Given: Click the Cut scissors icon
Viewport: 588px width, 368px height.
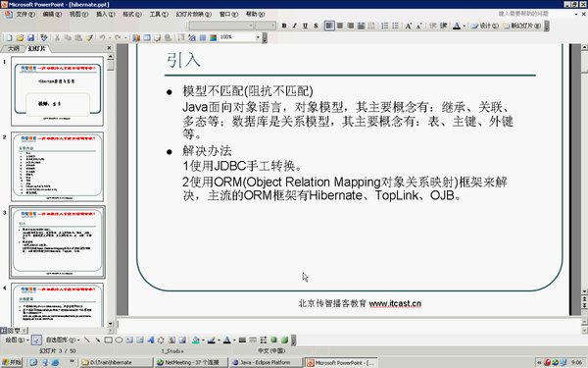Looking at the screenshot, I should pos(57,37).
